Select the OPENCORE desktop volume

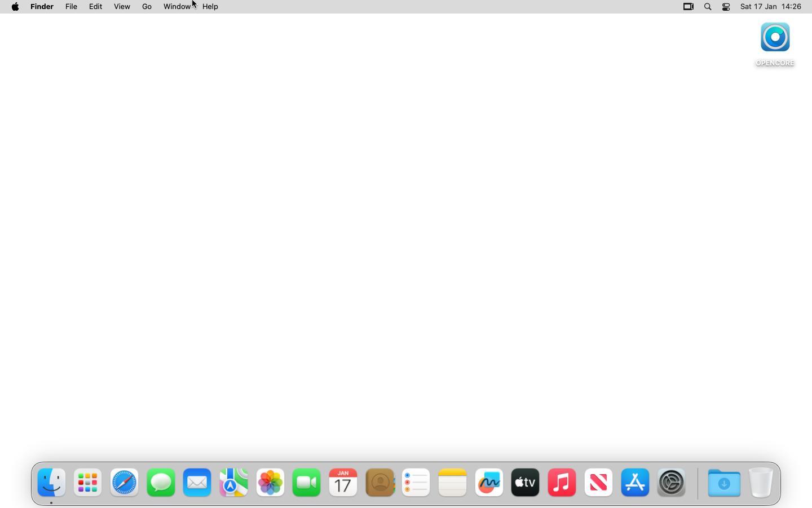tap(775, 45)
